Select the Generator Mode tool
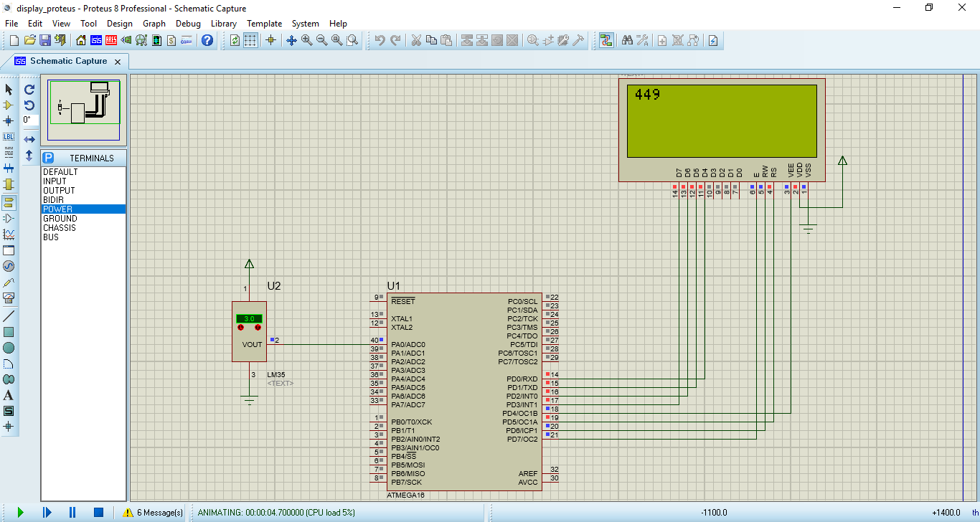The image size is (980, 522). tap(9, 266)
